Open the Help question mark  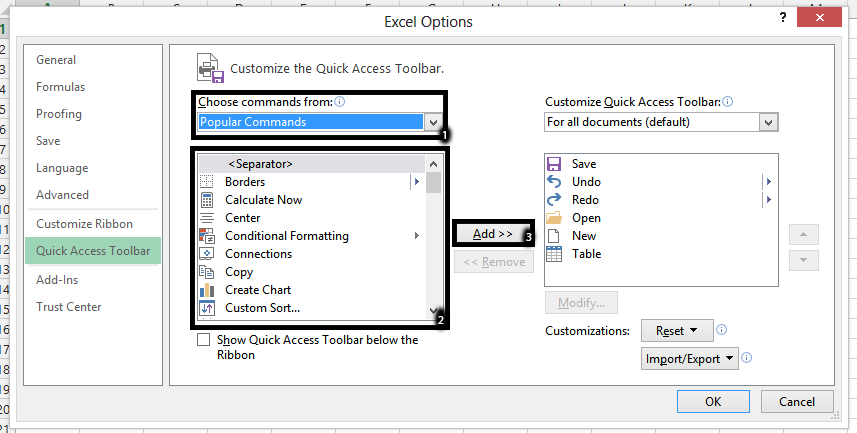(x=783, y=18)
